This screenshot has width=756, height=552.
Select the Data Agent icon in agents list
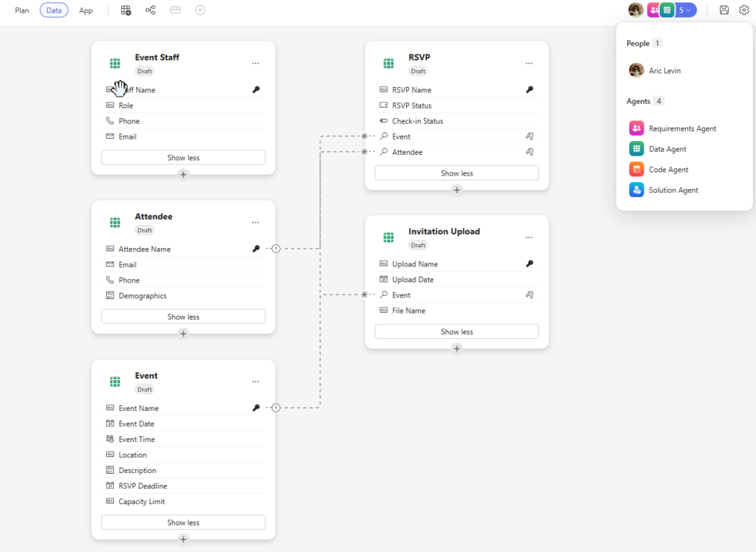(x=636, y=149)
